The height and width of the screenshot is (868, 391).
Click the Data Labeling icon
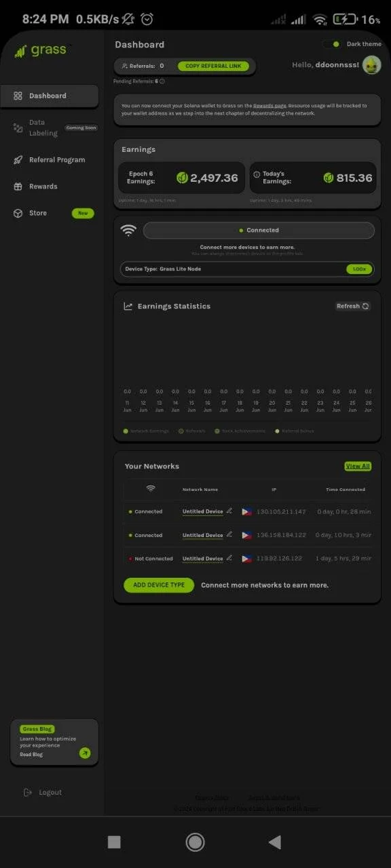pos(18,127)
